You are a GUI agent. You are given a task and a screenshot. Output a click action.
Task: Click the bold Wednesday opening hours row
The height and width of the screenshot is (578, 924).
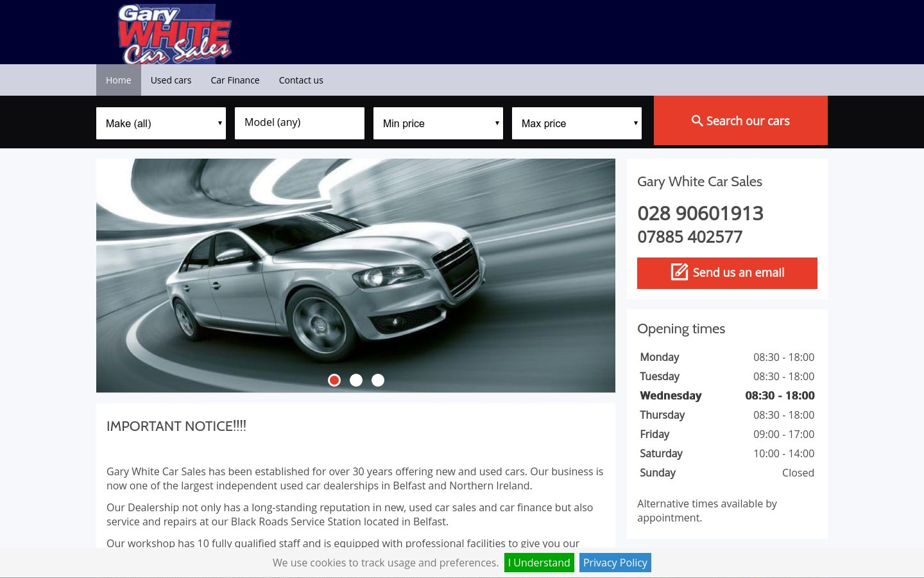pos(727,396)
